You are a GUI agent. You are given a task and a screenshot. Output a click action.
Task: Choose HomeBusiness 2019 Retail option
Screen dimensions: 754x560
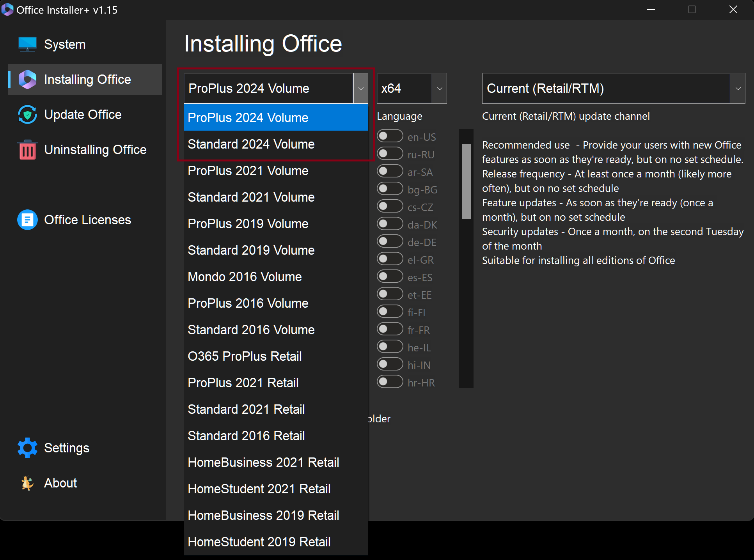click(x=276, y=516)
